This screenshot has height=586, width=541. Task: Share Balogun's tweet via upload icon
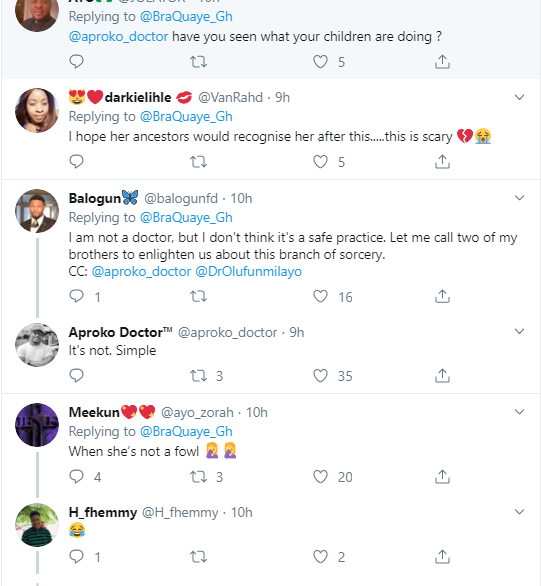(x=442, y=296)
